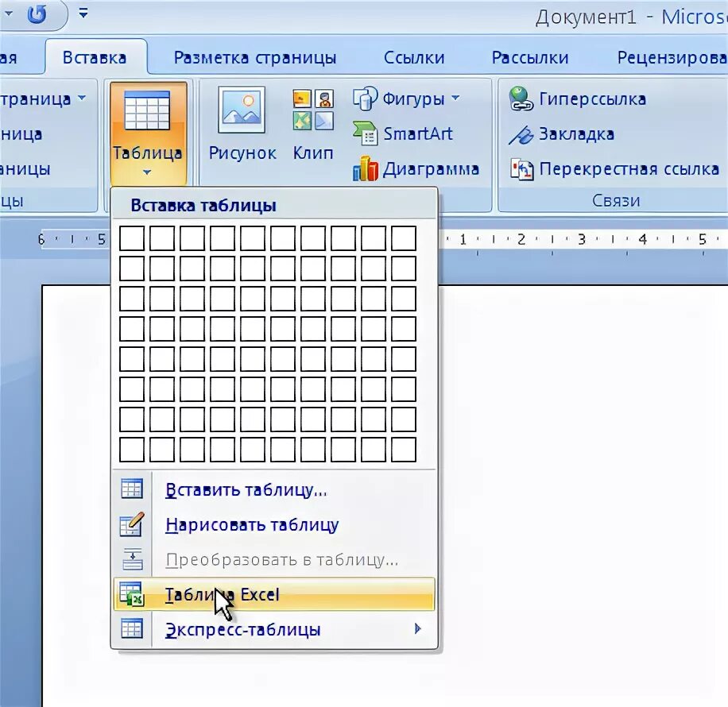Open the undo history dropdown arrow
The image size is (728, 707).
(x=9, y=14)
